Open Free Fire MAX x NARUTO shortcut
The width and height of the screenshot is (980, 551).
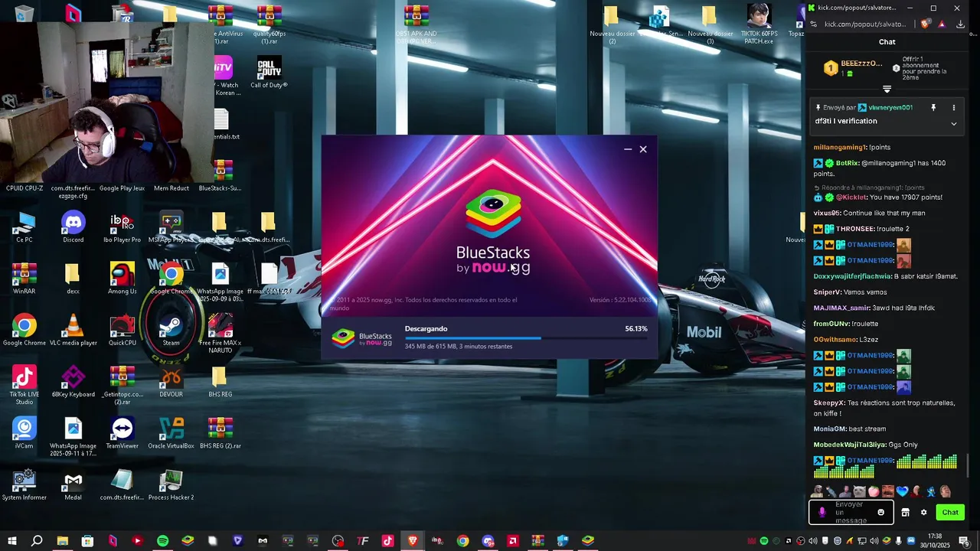point(220,334)
